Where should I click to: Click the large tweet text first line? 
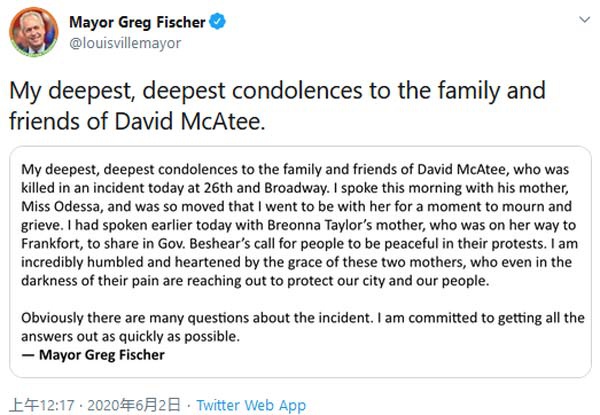click(277, 91)
